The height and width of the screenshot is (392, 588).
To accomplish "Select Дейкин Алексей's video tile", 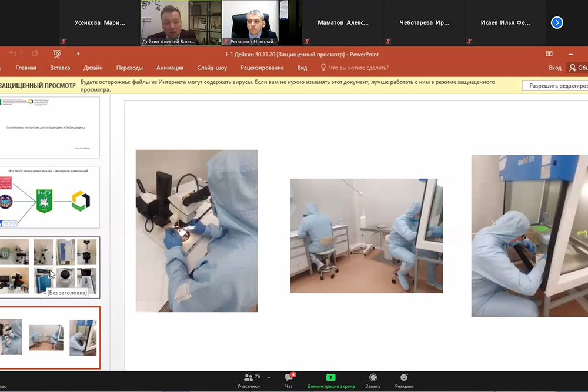I will point(181,22).
